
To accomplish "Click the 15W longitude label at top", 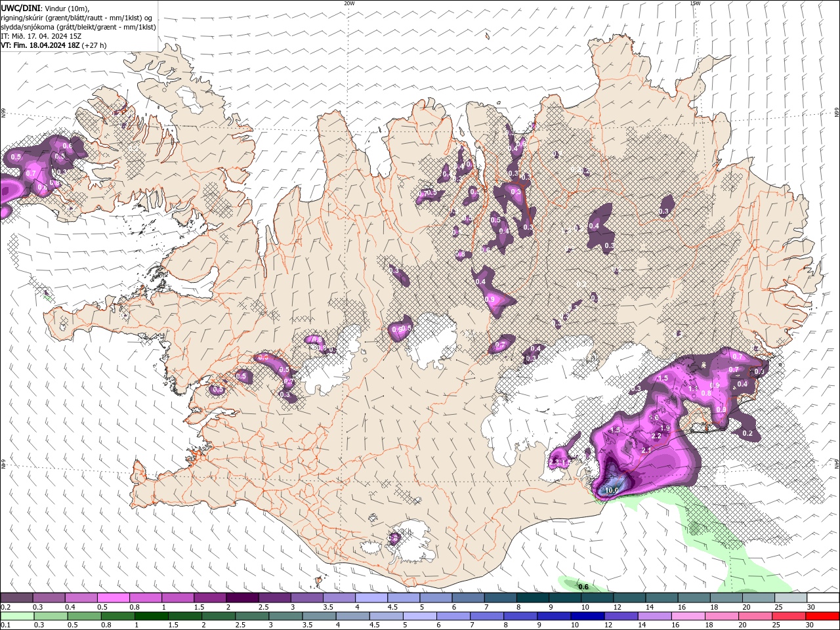I will click(x=695, y=3).
